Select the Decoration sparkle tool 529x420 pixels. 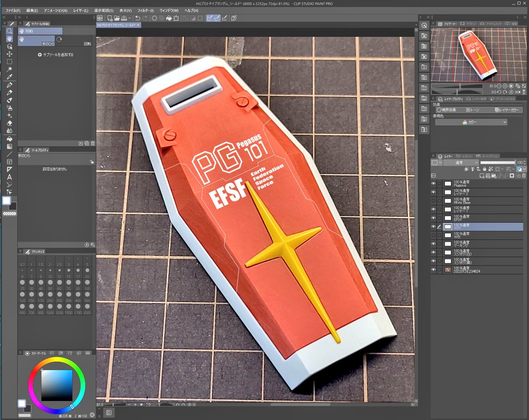(9, 115)
